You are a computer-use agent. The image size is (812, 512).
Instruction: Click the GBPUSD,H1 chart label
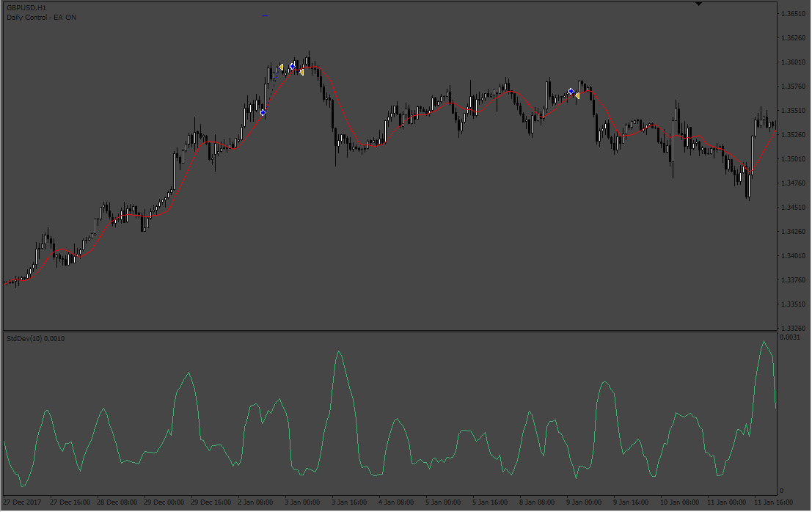[x=26, y=8]
